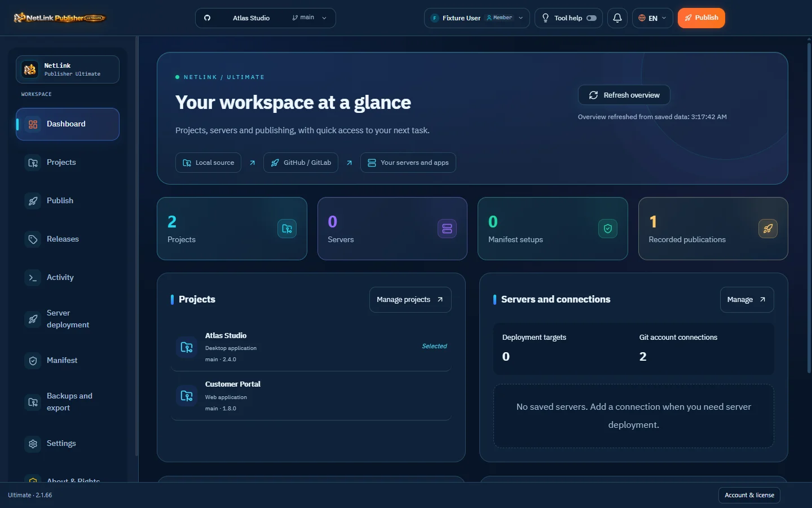Viewport: 812px width, 508px height.
Task: Open Publish in the sidebar
Action: pyautogui.click(x=68, y=201)
